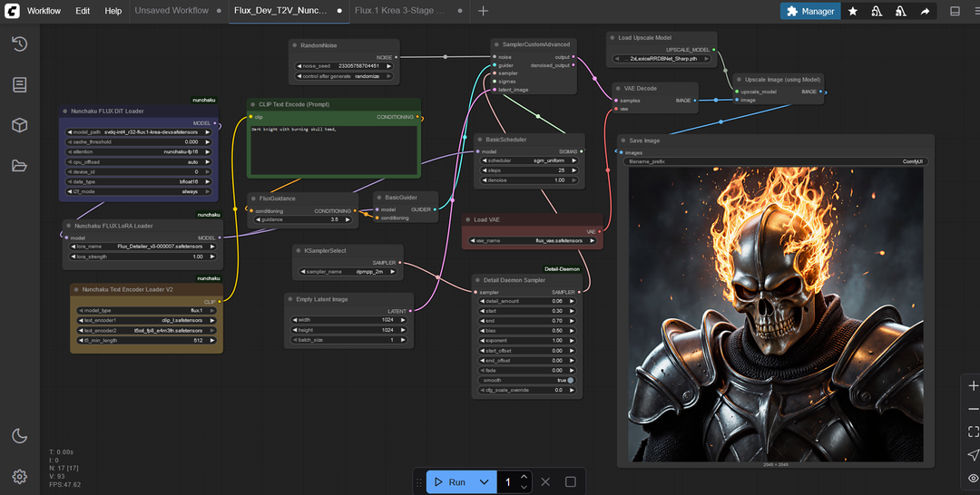Screen dimensions: 980x495
Task: Open text_encoder2 combo in Text Encoder Loader
Action: pyautogui.click(x=147, y=330)
